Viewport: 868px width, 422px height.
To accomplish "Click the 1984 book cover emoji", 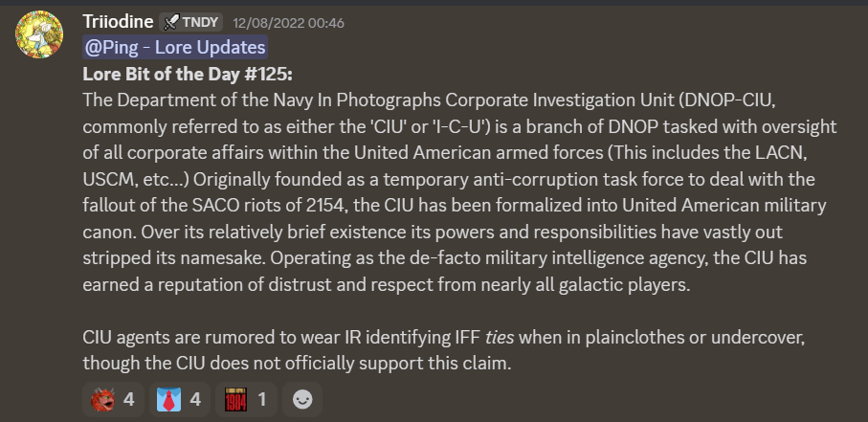I will (235, 400).
